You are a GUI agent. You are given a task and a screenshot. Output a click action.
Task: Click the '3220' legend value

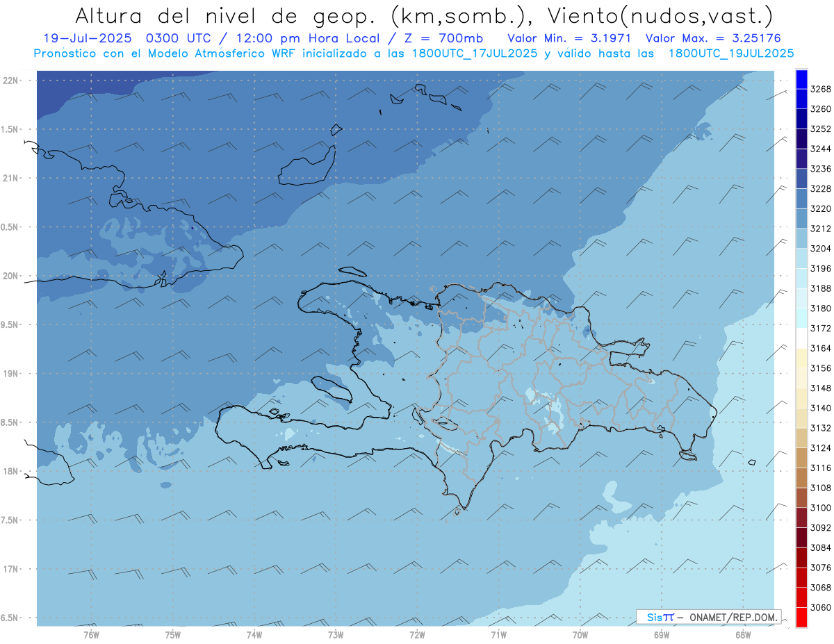(821, 208)
